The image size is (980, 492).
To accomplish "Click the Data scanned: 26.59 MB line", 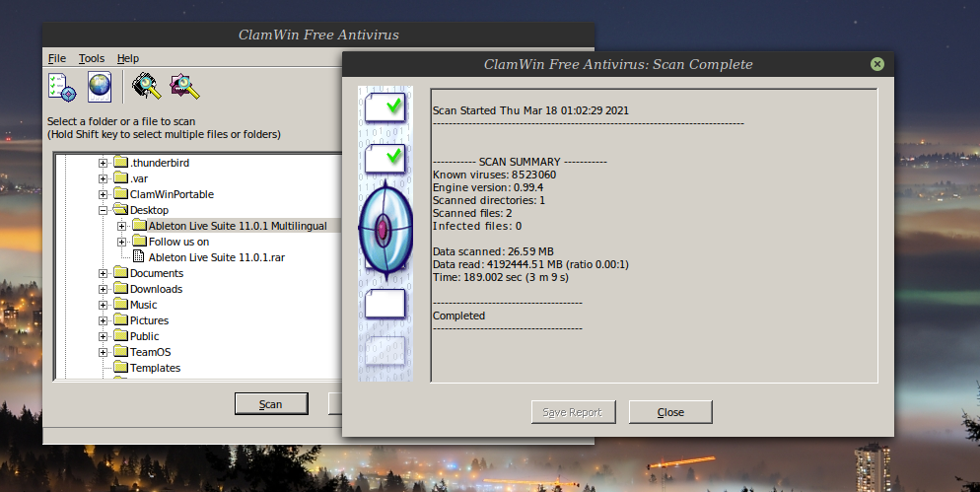I will [493, 251].
